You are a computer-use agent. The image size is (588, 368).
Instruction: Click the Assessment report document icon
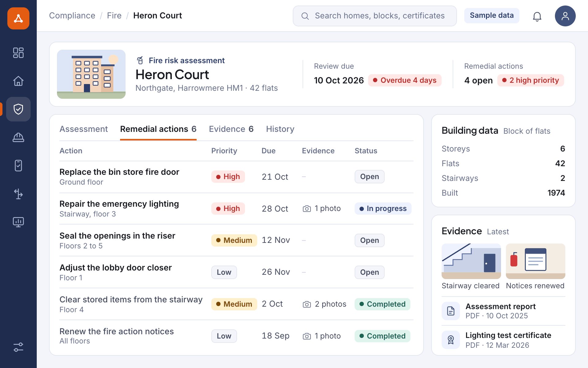[451, 311]
